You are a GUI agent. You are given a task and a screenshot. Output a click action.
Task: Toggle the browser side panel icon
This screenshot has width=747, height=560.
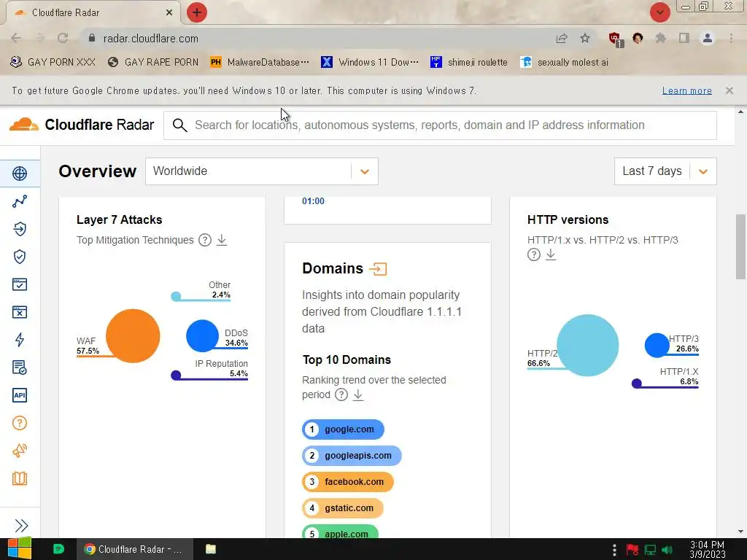(x=684, y=38)
